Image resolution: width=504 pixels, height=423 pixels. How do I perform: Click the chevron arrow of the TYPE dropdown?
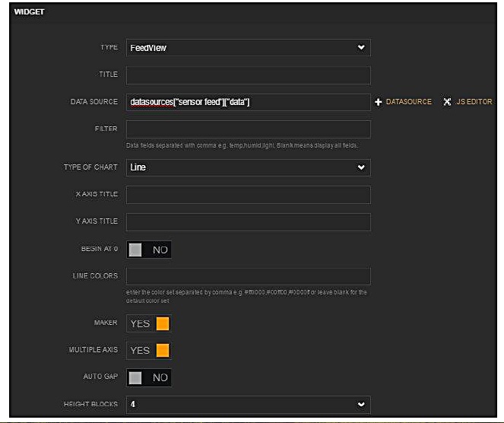point(361,47)
